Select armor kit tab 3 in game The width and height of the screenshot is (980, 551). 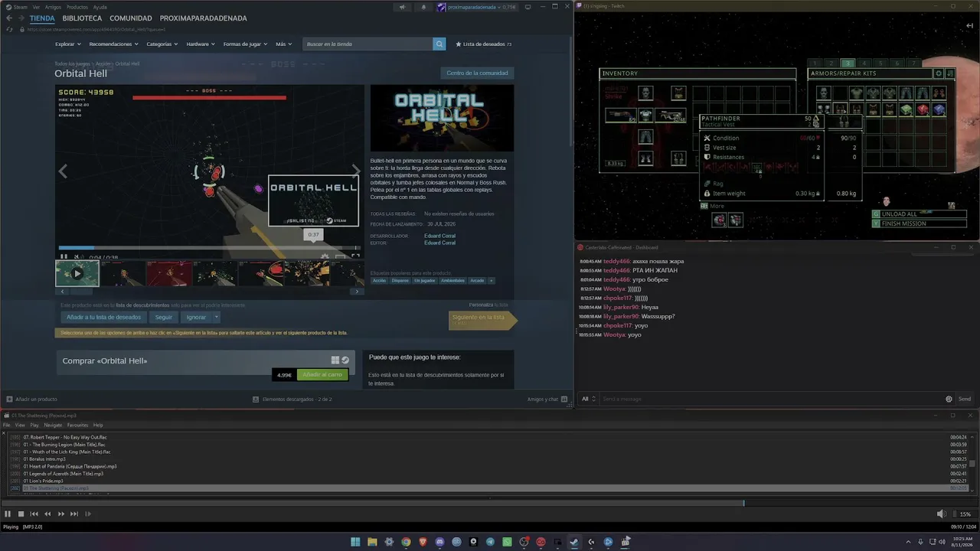click(847, 64)
